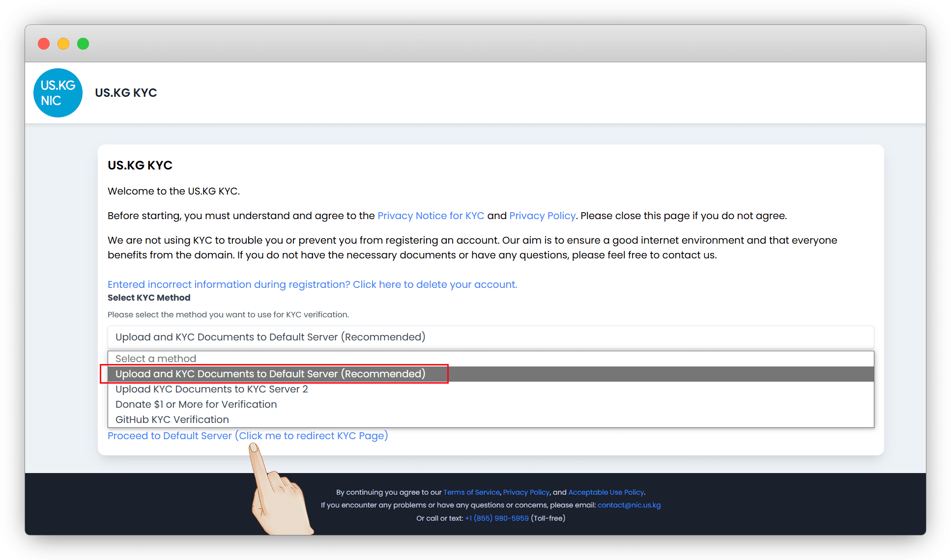The image size is (951, 560).
Task: Click the red close window dot
Action: click(44, 44)
